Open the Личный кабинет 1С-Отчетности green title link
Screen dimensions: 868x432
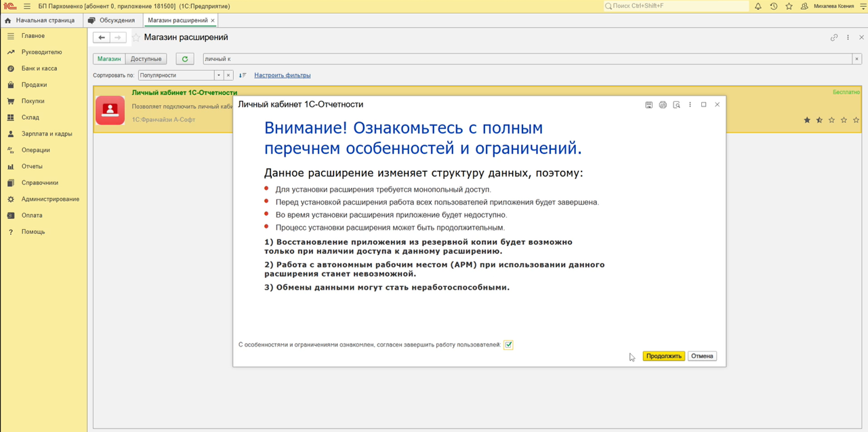coord(184,92)
